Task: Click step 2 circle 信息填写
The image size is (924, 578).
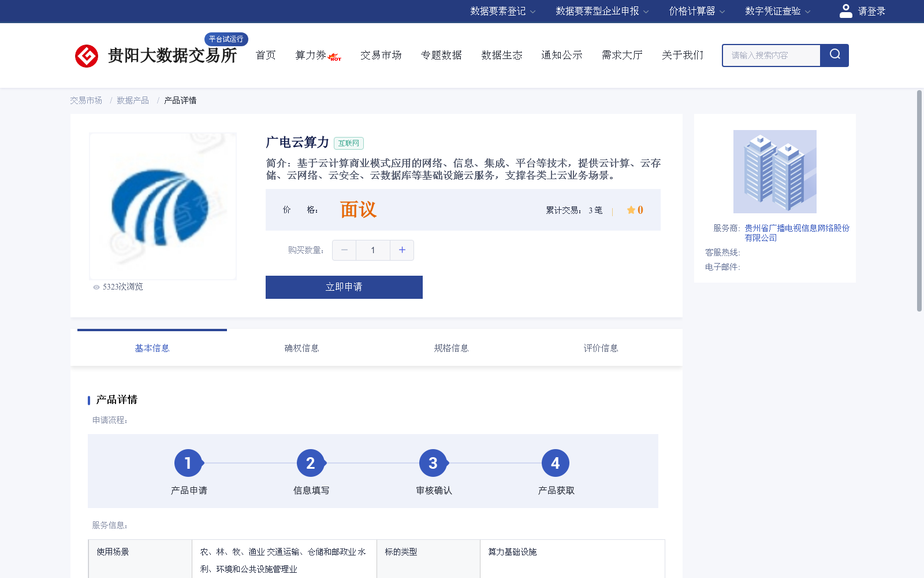Action: coord(311,463)
